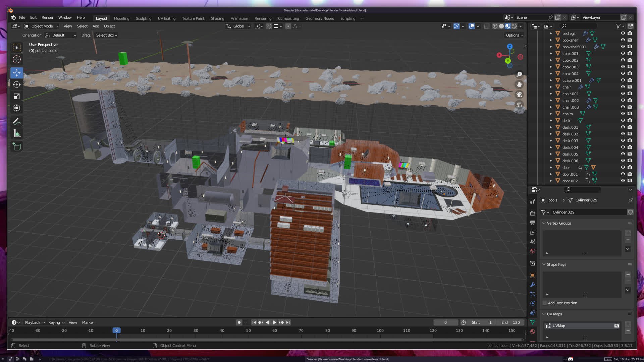Open the Render menu
The width and height of the screenshot is (644, 362).
click(x=47, y=17)
